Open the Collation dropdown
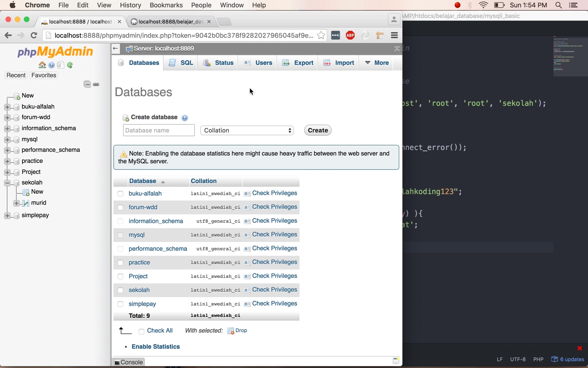The width and height of the screenshot is (588, 368). [247, 131]
